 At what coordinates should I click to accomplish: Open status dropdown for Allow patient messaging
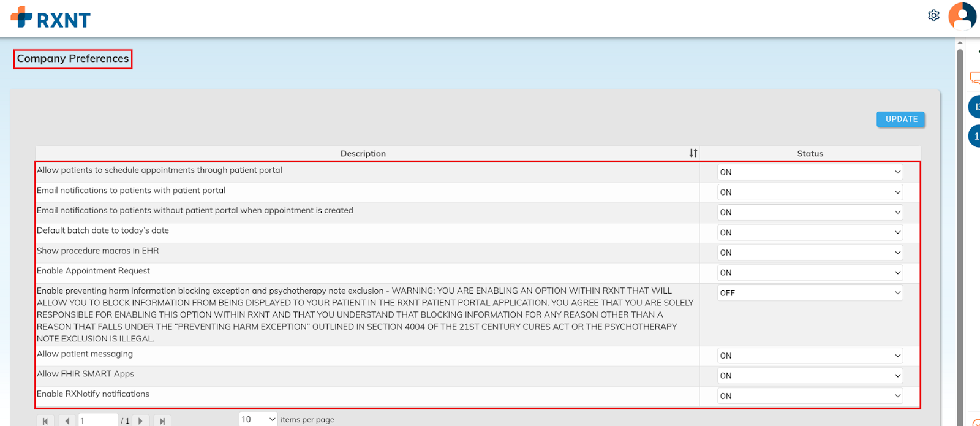click(x=810, y=356)
